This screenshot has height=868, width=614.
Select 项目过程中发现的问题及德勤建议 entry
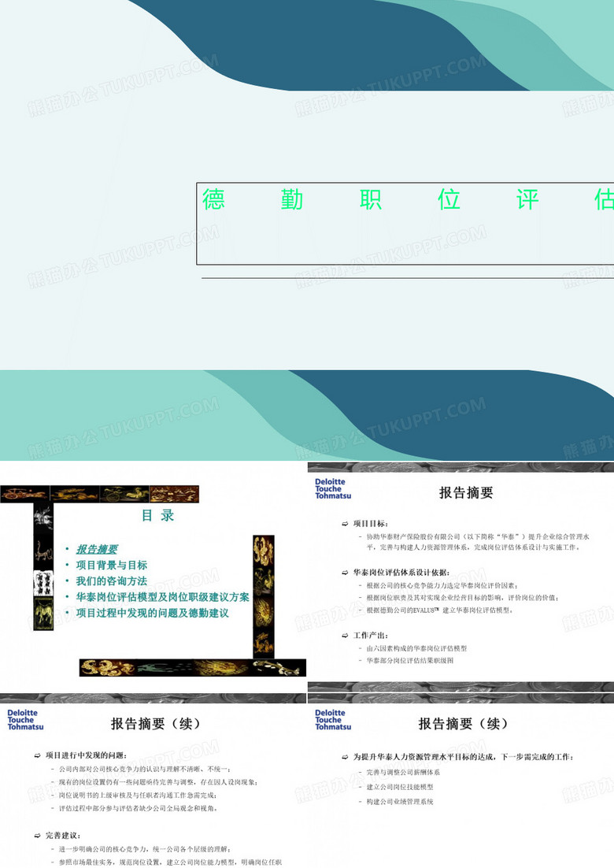(x=152, y=614)
